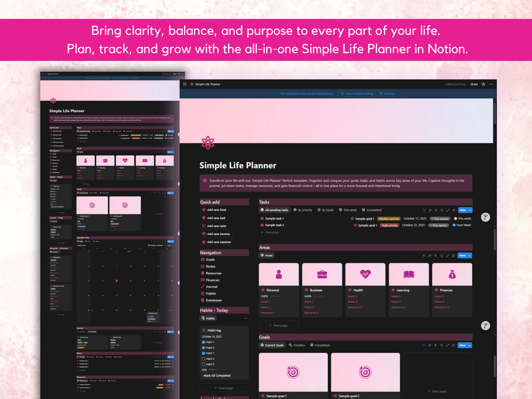Expand New button dropdown arrow in Tasks

point(470,210)
